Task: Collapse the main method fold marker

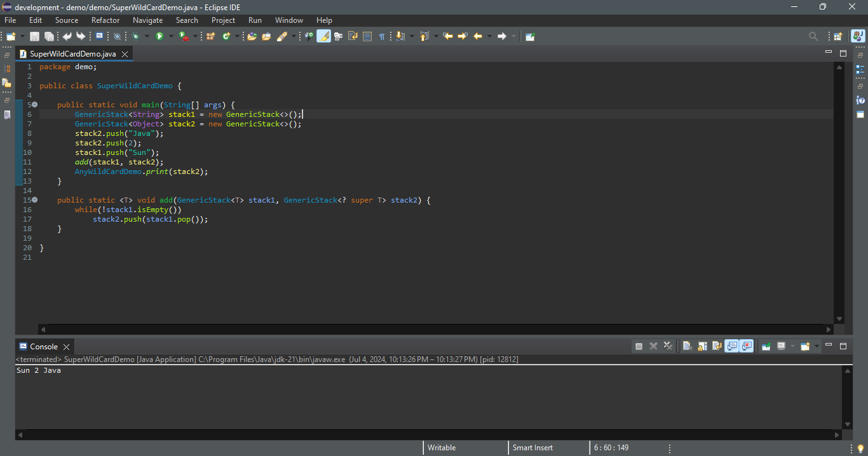Action: [x=34, y=104]
